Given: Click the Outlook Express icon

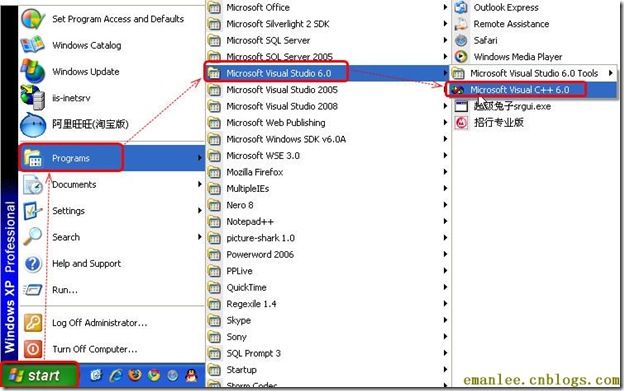Looking at the screenshot, I should (x=461, y=7).
